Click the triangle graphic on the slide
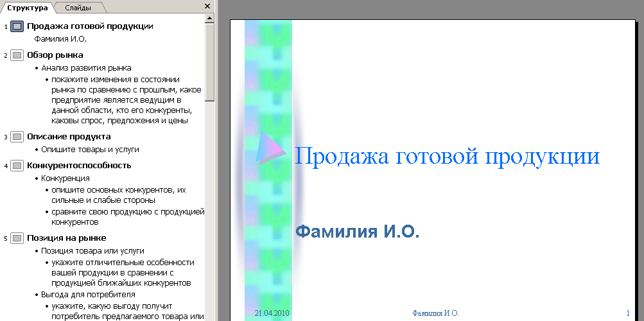 pos(269,148)
